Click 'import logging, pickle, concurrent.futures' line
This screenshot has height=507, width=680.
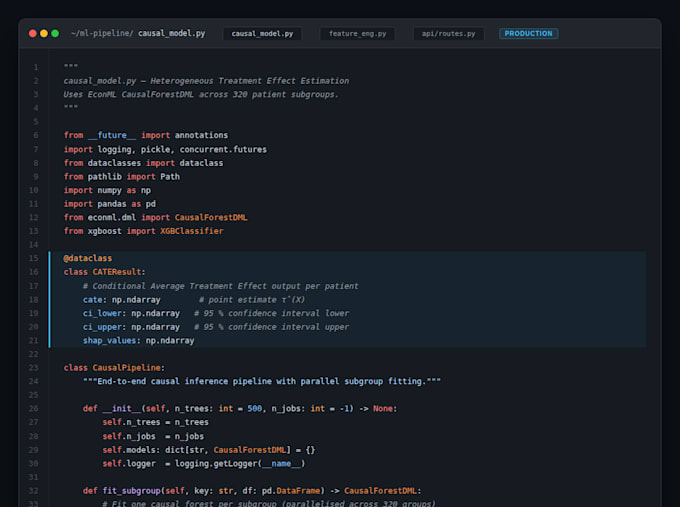coord(165,150)
